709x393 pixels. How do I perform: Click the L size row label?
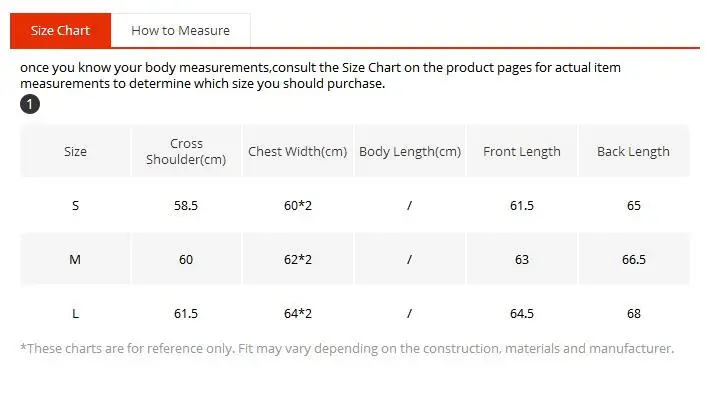click(75, 313)
